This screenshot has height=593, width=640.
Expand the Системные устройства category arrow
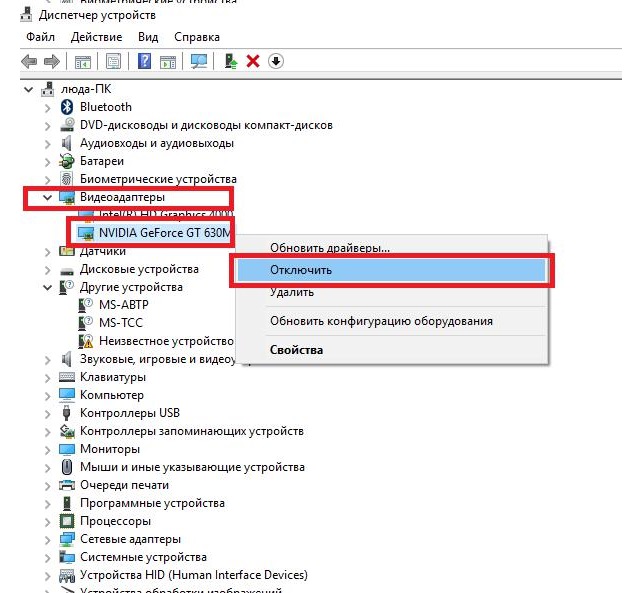pos(48,557)
